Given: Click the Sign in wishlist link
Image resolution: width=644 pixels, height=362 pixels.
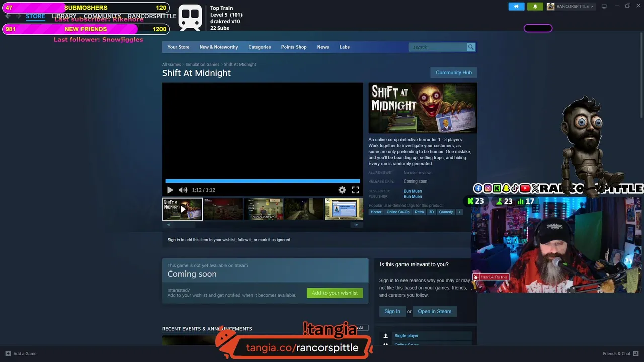Looking at the screenshot, I should tap(173, 240).
